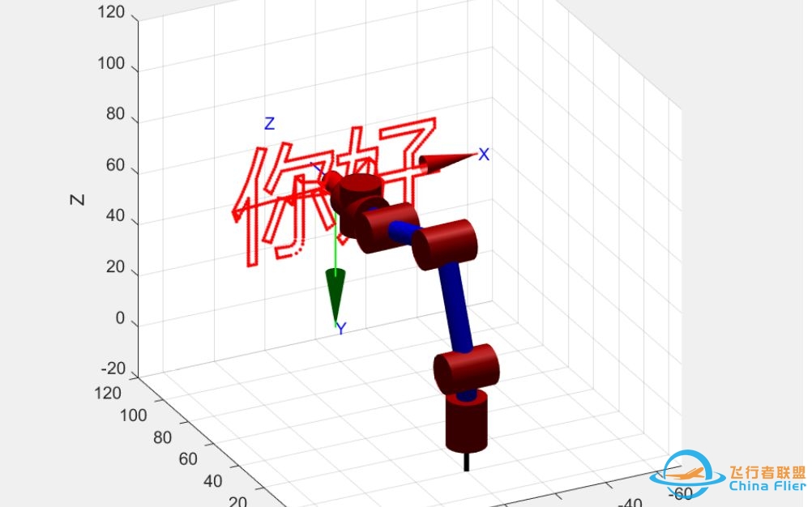This screenshot has width=812, height=507.
Task: Click the blue Z label above the characters
Action: point(270,124)
